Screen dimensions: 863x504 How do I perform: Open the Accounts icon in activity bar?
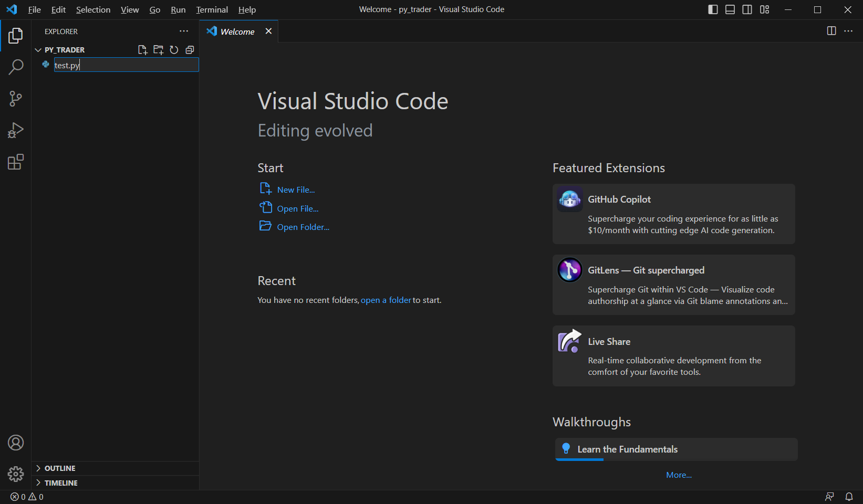click(16, 443)
